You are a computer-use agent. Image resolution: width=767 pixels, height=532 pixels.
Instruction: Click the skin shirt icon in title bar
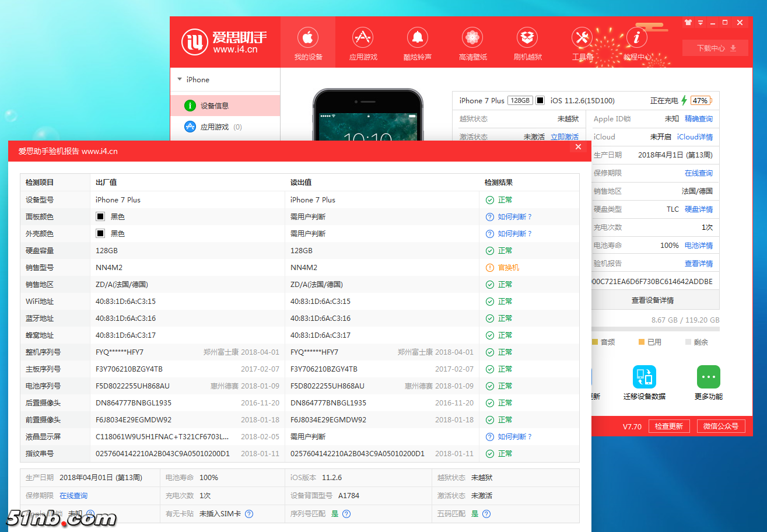(x=688, y=23)
